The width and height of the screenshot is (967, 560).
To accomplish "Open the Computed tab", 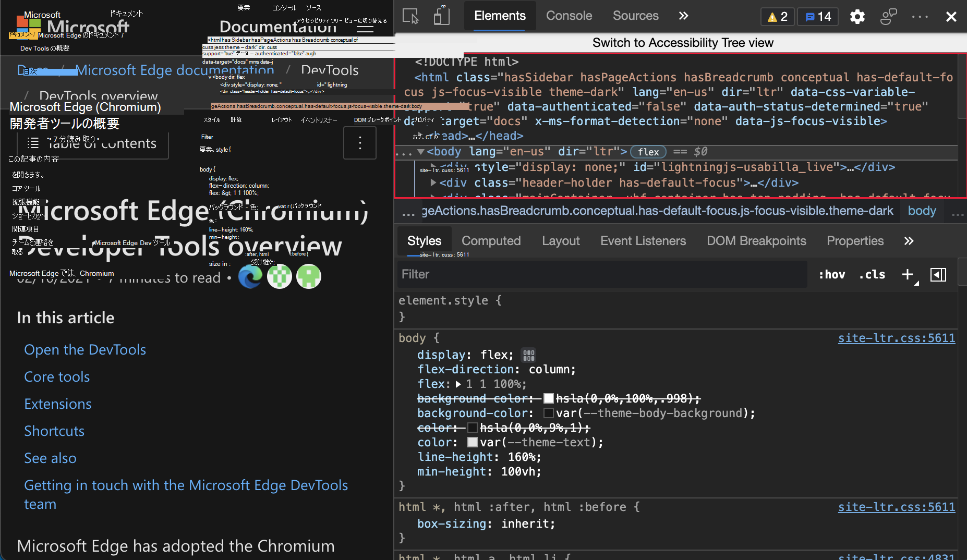I will [x=491, y=241].
